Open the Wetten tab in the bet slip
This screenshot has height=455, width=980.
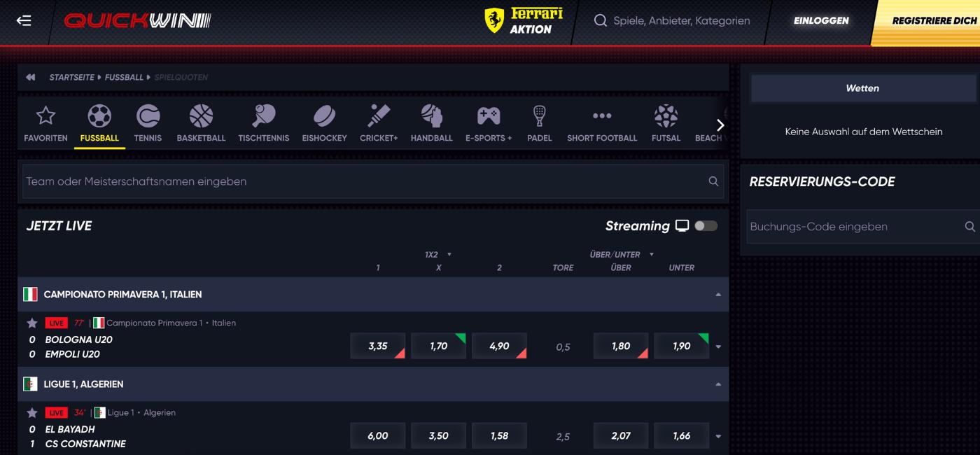[x=862, y=88]
